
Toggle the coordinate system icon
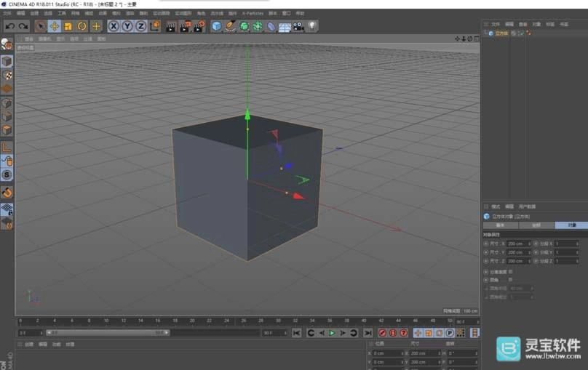(155, 26)
